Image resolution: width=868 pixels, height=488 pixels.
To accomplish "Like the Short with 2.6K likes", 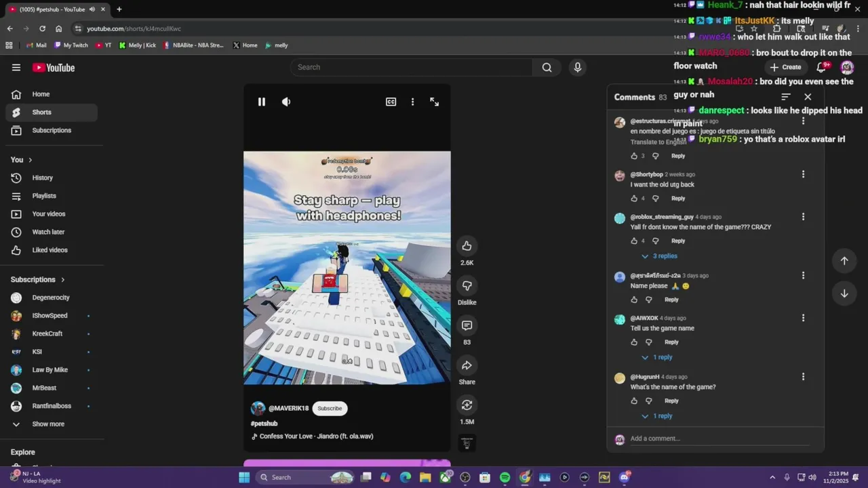I will click(x=467, y=246).
